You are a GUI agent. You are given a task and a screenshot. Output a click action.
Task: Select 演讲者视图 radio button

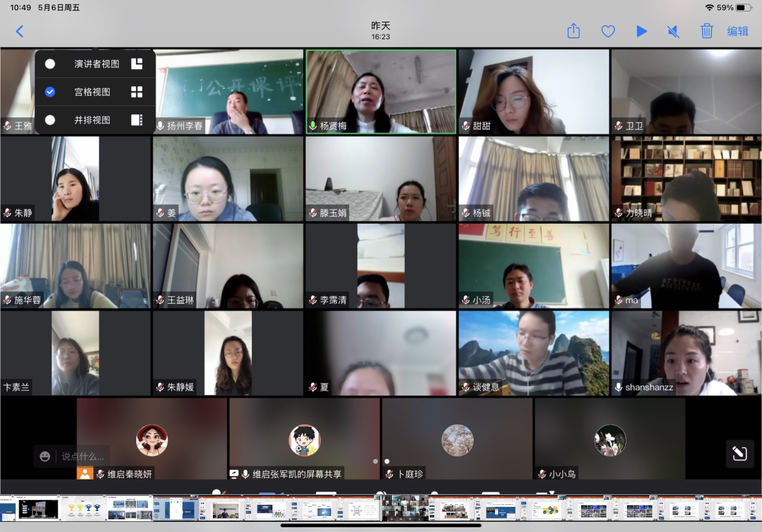tap(50, 64)
